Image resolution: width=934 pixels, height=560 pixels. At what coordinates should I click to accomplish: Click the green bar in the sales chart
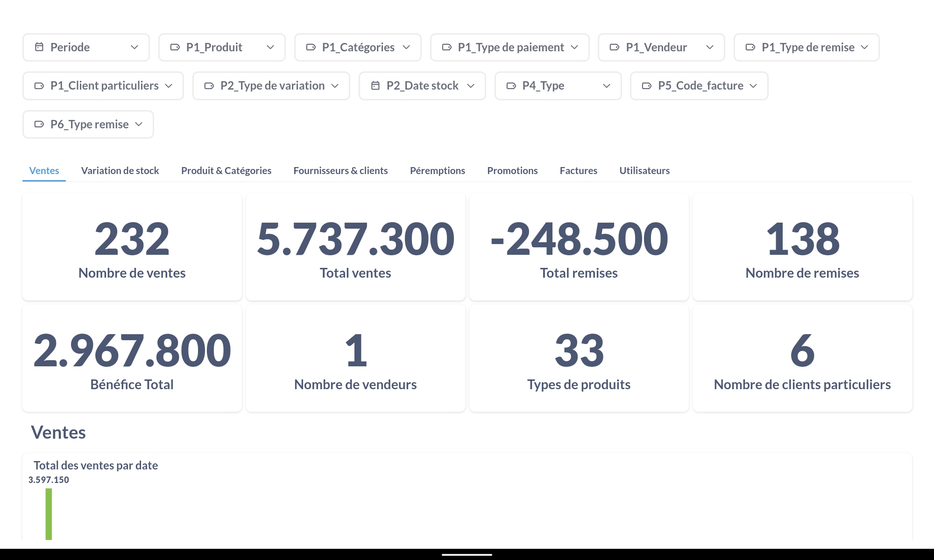pyautogui.click(x=49, y=513)
